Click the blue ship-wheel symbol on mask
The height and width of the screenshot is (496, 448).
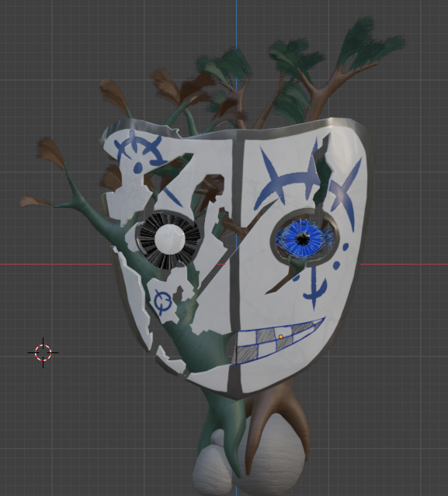tap(139, 151)
